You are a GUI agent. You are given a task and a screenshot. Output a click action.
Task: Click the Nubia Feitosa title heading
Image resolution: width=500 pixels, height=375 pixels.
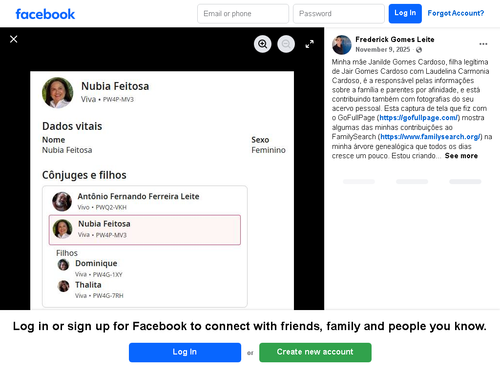tap(115, 86)
